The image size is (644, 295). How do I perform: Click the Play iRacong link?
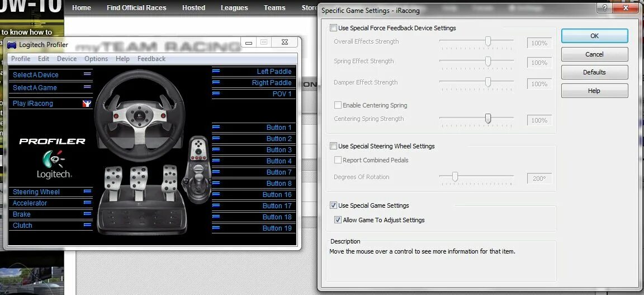tap(33, 103)
